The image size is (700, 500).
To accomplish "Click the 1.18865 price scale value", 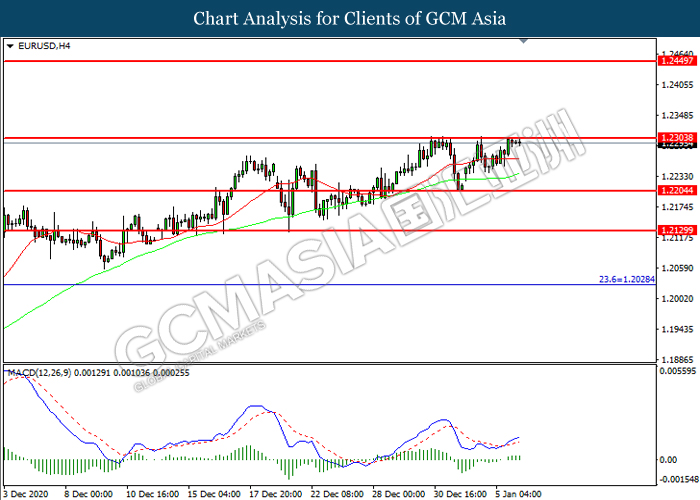I will 677,360.
